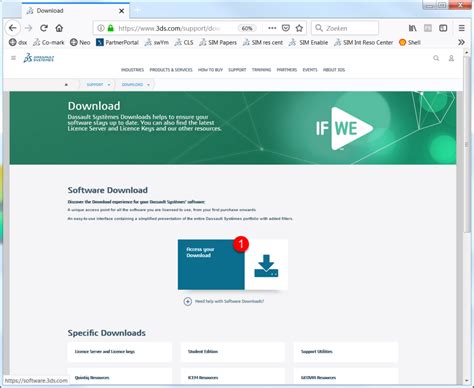Open the Partners menu

pos(287,70)
